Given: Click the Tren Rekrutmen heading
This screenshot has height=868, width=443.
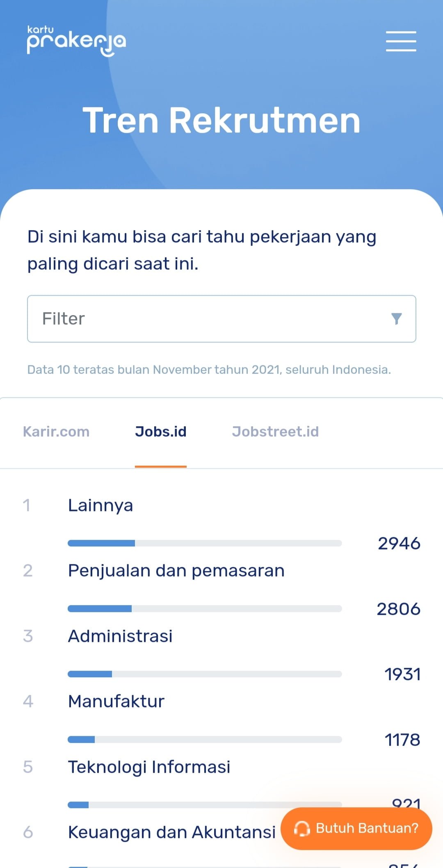Looking at the screenshot, I should (x=221, y=120).
